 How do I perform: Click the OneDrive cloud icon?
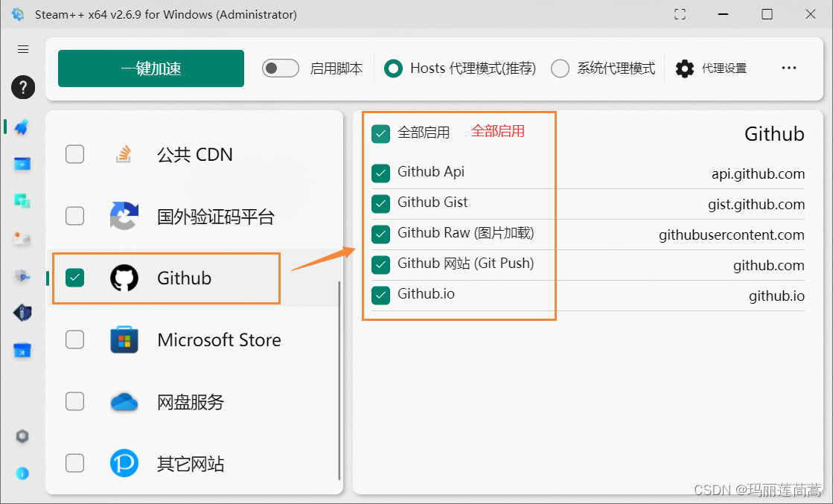124,402
